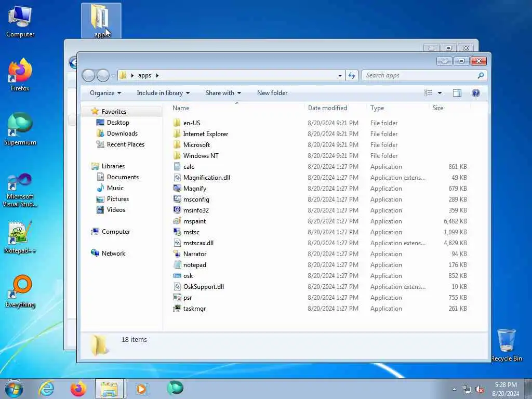Image resolution: width=532 pixels, height=399 pixels.
Task: Select the mspaint file icon
Action: 177,221
